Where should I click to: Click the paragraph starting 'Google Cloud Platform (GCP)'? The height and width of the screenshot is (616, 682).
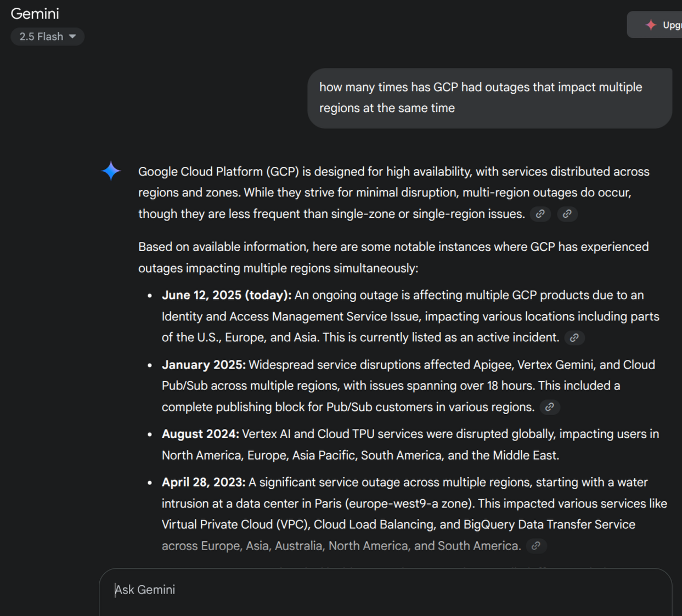click(394, 193)
